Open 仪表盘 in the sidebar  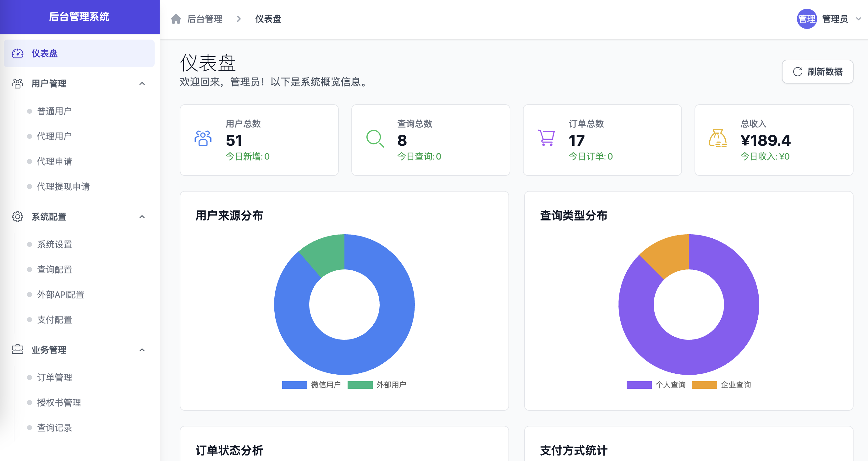coord(79,53)
